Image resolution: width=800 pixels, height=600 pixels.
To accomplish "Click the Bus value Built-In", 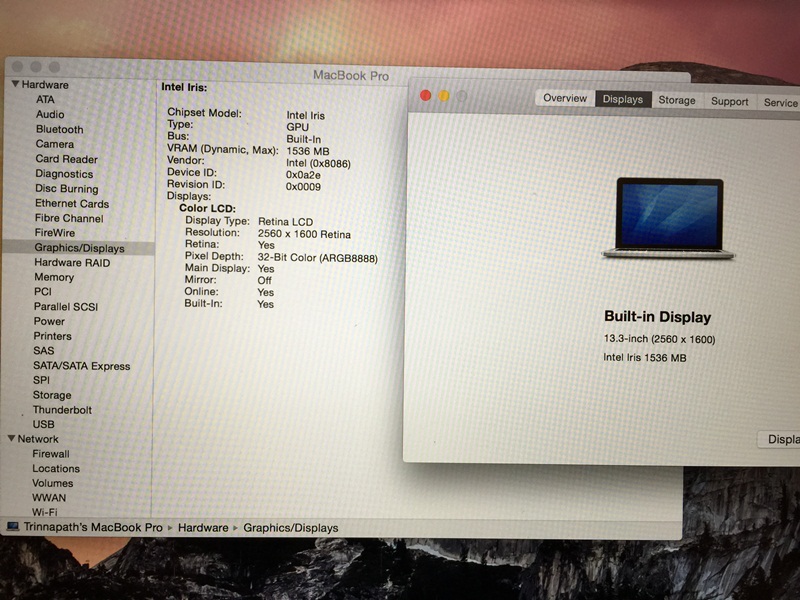I will [x=304, y=139].
